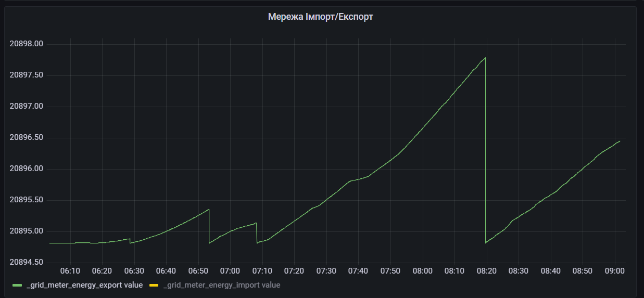Click the 06:40 time axis label
Image resolution: width=644 pixels, height=298 pixels.
click(x=166, y=271)
